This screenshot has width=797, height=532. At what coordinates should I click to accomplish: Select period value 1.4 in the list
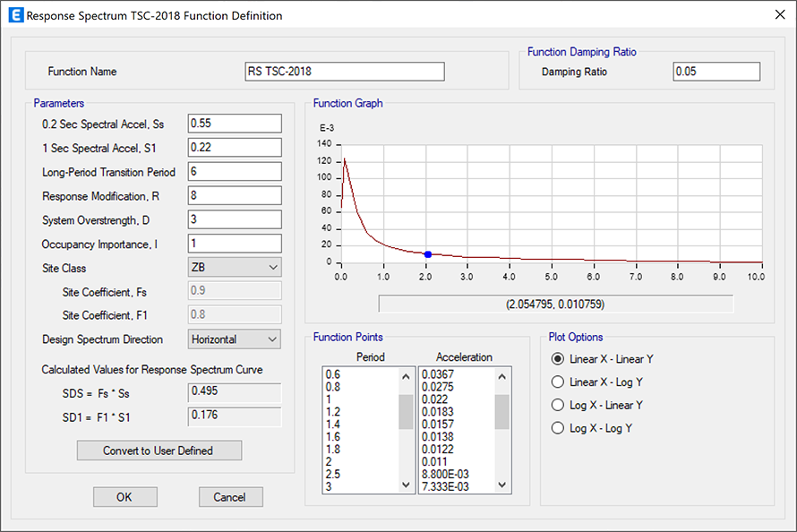pyautogui.click(x=333, y=425)
